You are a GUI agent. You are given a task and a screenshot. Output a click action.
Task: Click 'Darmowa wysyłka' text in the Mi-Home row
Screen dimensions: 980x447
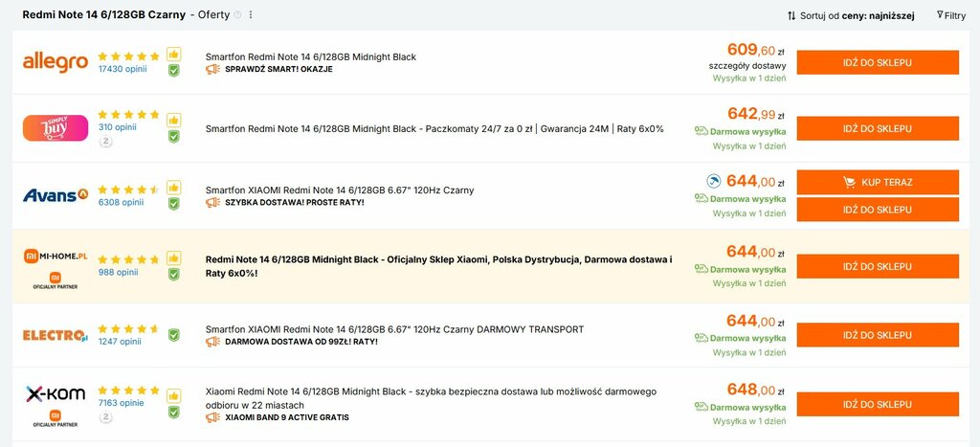[x=748, y=270]
